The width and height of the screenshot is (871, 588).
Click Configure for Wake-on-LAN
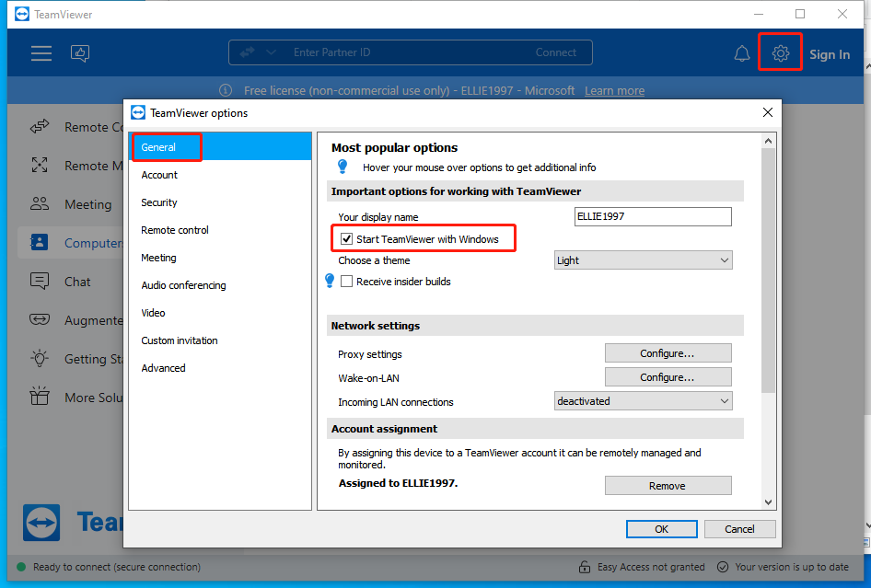(668, 377)
